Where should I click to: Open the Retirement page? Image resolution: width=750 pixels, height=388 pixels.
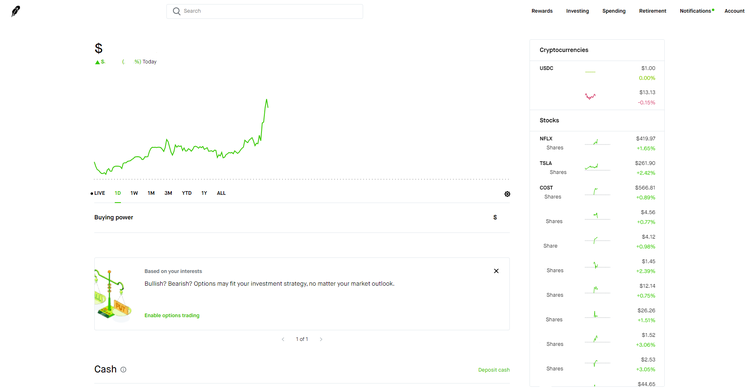coord(652,11)
